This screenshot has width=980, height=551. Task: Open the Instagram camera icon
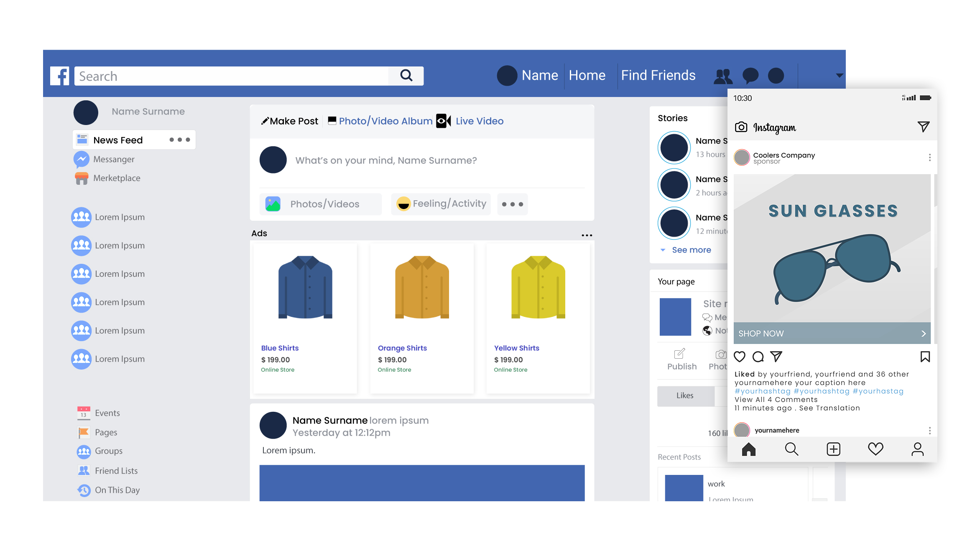click(x=741, y=127)
